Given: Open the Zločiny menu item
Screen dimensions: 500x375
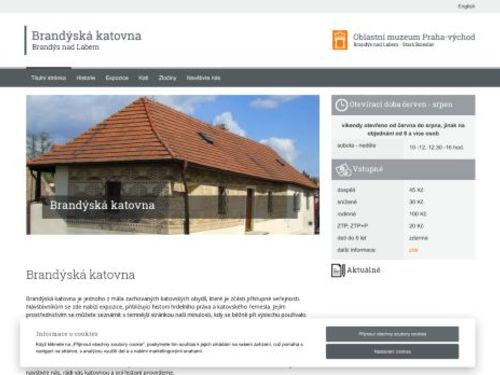Looking at the screenshot, I should tap(167, 78).
